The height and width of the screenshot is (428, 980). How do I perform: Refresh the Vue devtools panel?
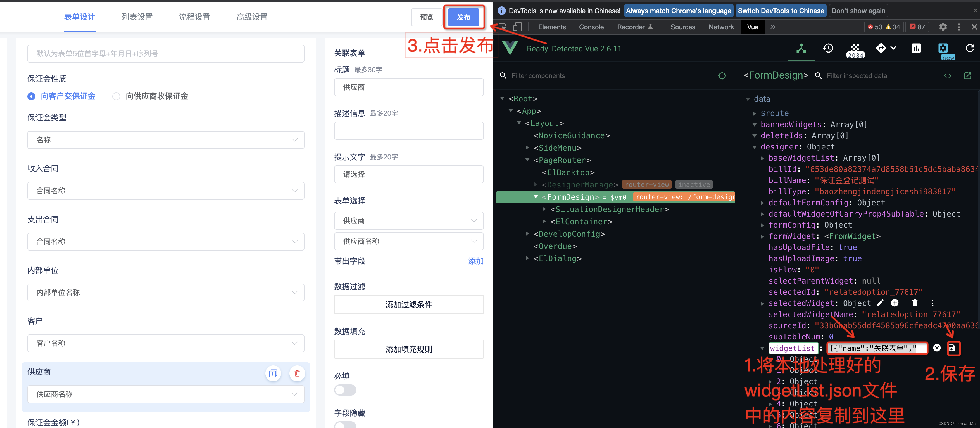[x=970, y=48]
